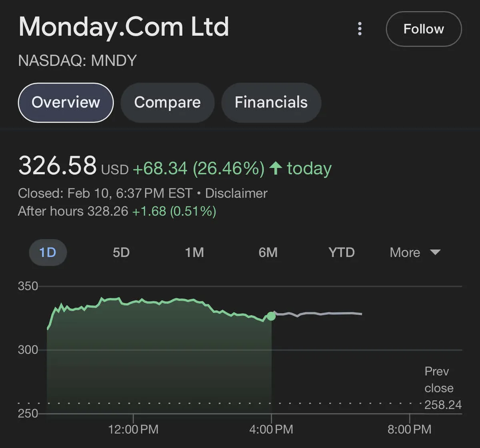Click the Monday.Com Ltd company title
Image resolution: width=480 pixels, height=448 pixels.
click(x=124, y=27)
